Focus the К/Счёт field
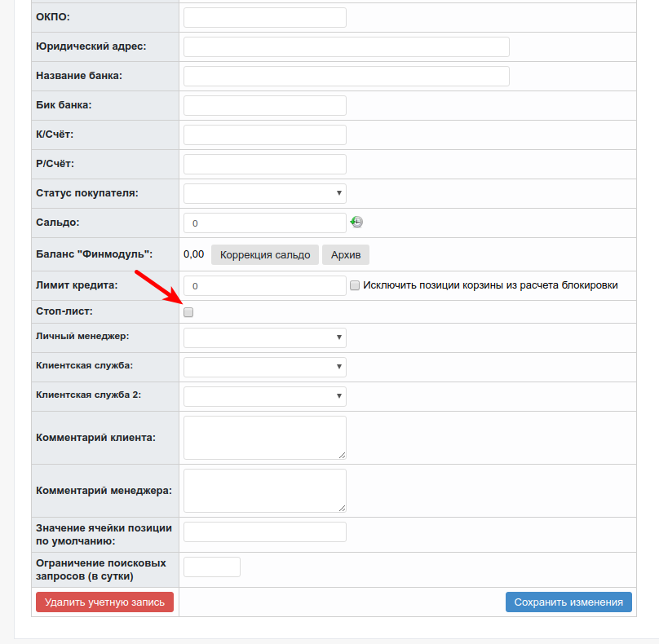659x644 pixels. pos(264,135)
